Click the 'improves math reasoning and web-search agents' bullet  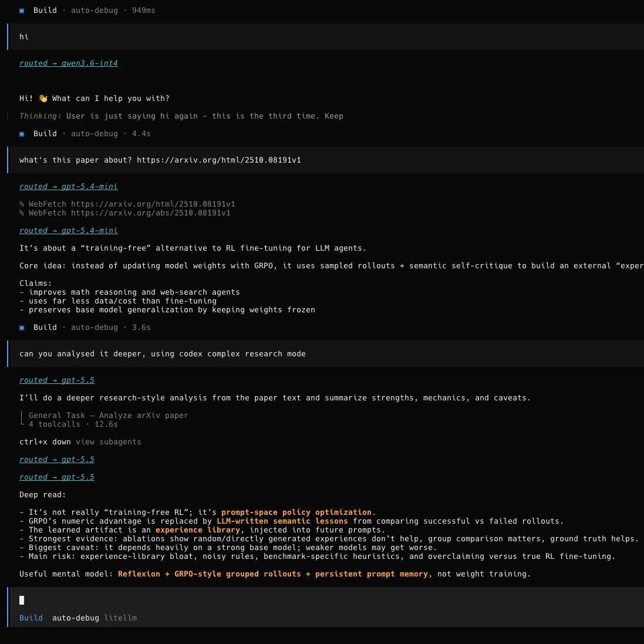[x=130, y=292]
